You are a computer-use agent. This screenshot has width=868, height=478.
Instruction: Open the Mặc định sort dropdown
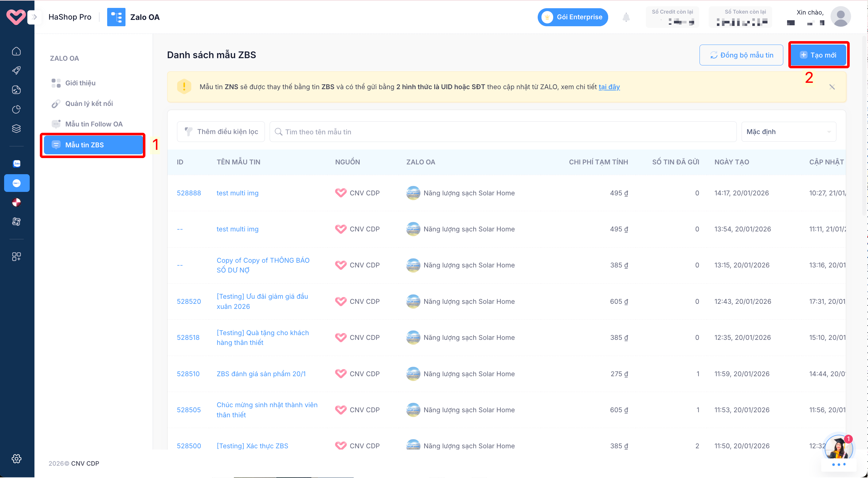788,132
